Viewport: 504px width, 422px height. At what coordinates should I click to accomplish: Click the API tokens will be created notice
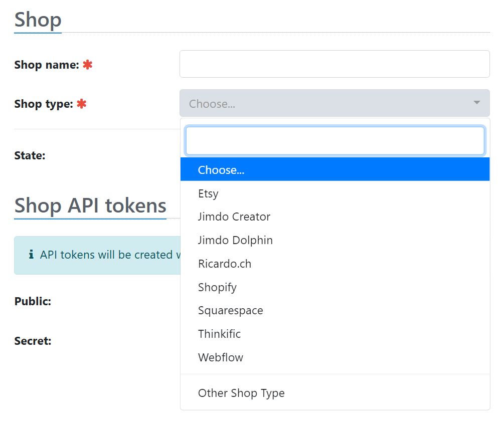point(97,255)
